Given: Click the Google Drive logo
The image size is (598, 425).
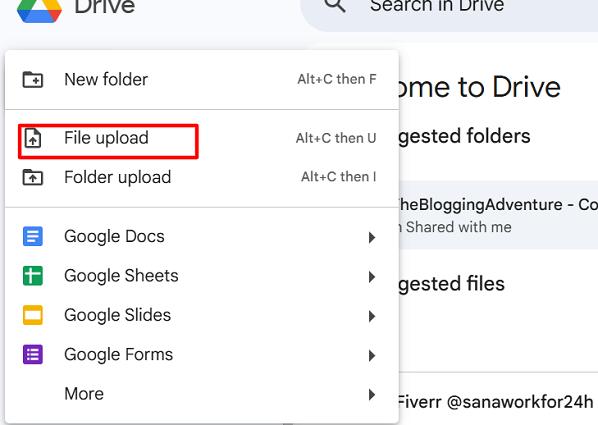Looking at the screenshot, I should tap(39, 10).
